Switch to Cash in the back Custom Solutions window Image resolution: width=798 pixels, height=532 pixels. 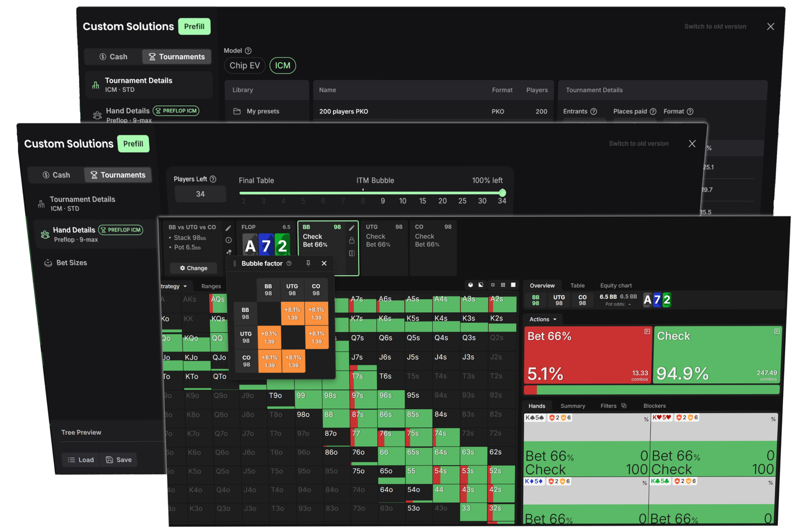point(113,57)
